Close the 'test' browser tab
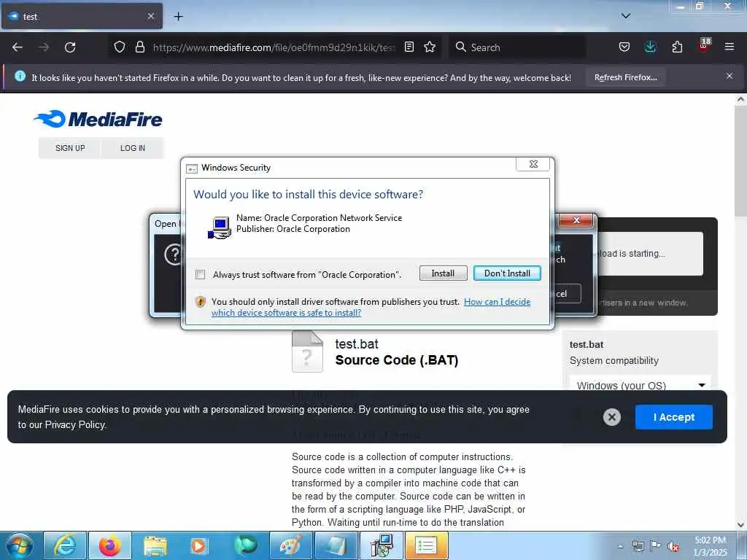Image resolution: width=747 pixels, height=560 pixels. click(150, 16)
